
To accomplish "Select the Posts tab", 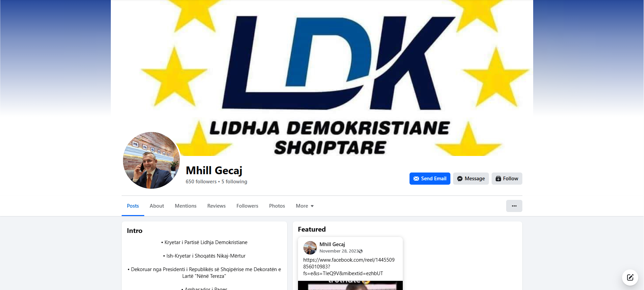I will coord(133,206).
